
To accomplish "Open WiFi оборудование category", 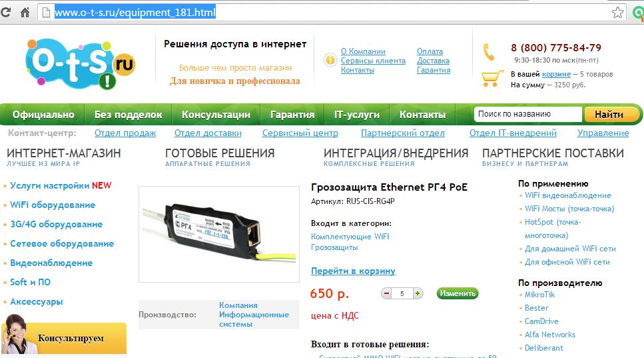I will 53,205.
